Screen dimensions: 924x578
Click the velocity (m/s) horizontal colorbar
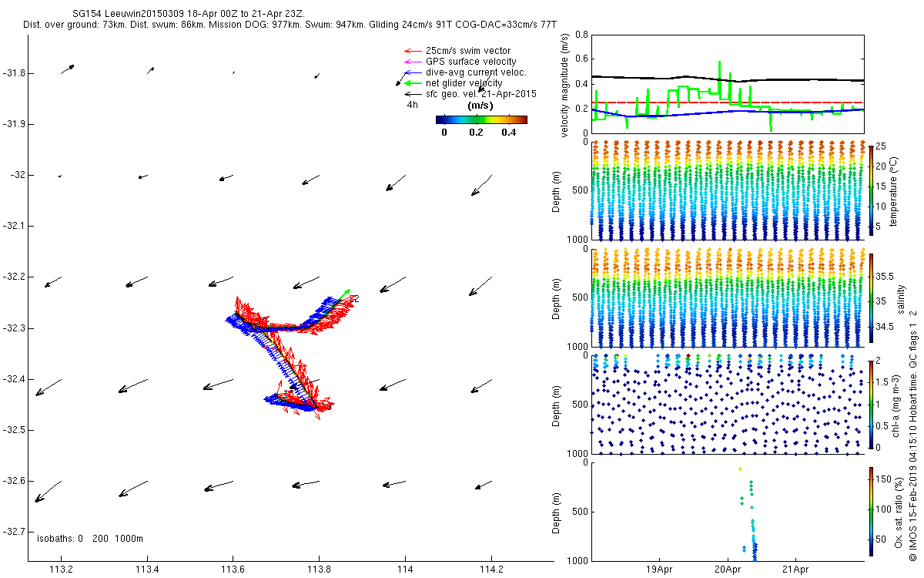[481, 119]
